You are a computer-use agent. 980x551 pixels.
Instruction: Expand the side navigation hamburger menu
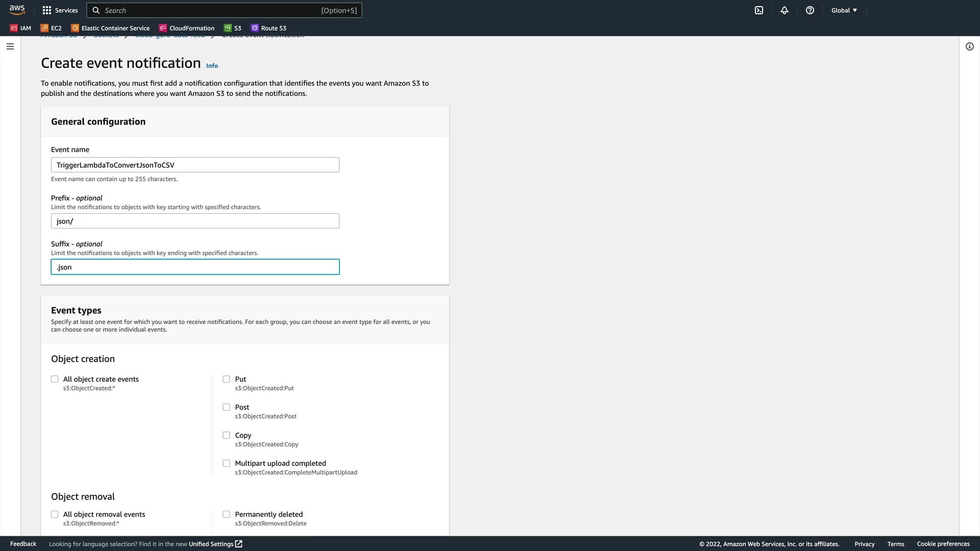[10, 46]
